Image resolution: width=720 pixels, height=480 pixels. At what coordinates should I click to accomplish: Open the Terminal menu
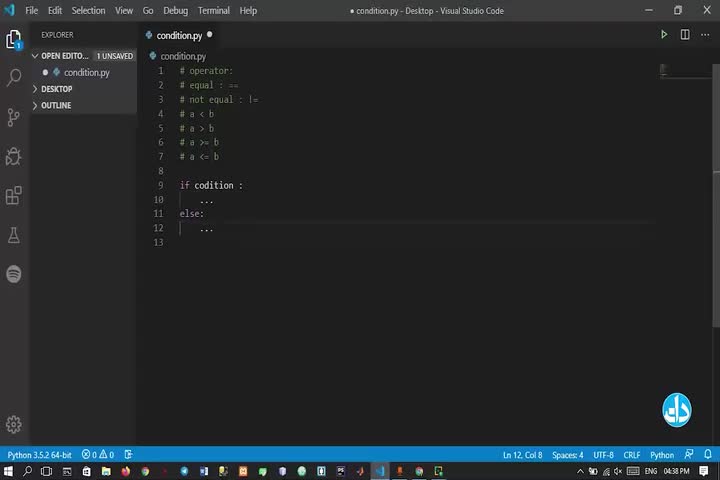(213, 10)
